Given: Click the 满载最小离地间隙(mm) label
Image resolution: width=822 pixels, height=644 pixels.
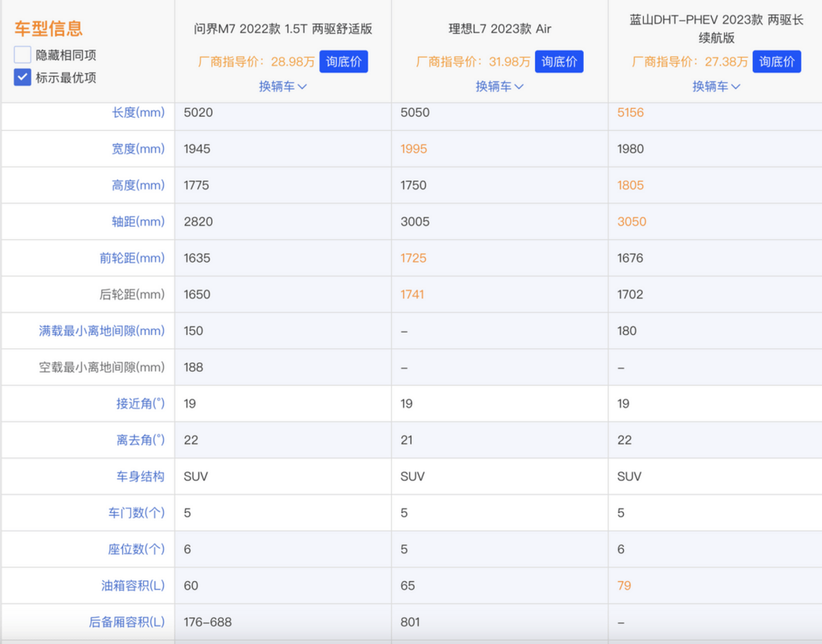Looking at the screenshot, I should coord(102,331).
